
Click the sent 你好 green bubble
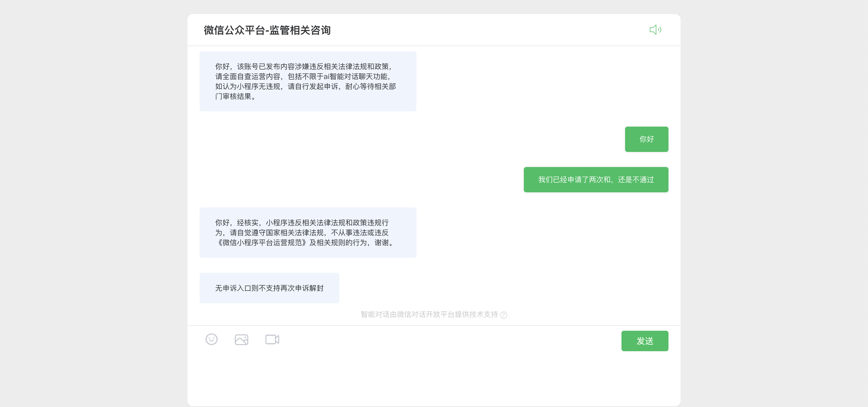(646, 139)
